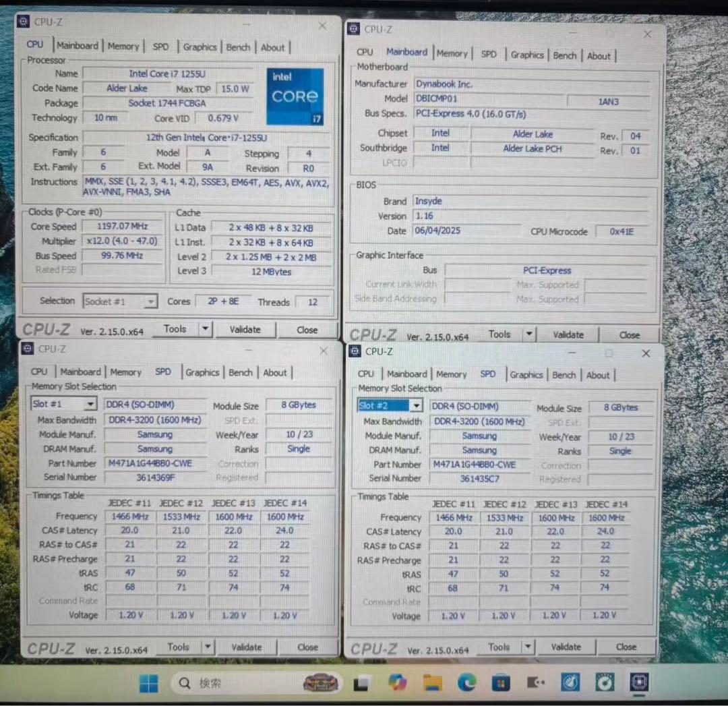
Task: Click the 'Socket 1744 FCBGA' package value
Action: [168, 103]
